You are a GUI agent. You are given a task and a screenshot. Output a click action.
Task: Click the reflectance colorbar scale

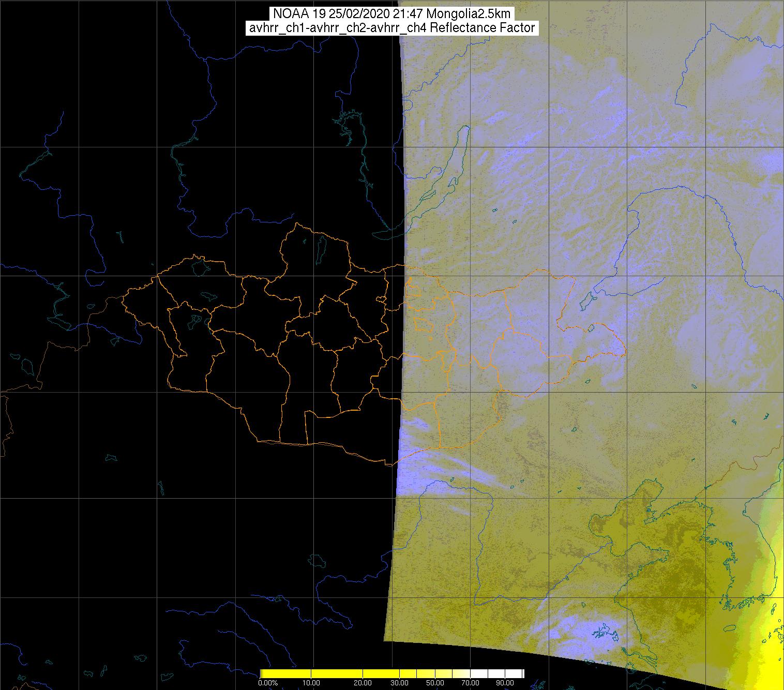coord(392,673)
